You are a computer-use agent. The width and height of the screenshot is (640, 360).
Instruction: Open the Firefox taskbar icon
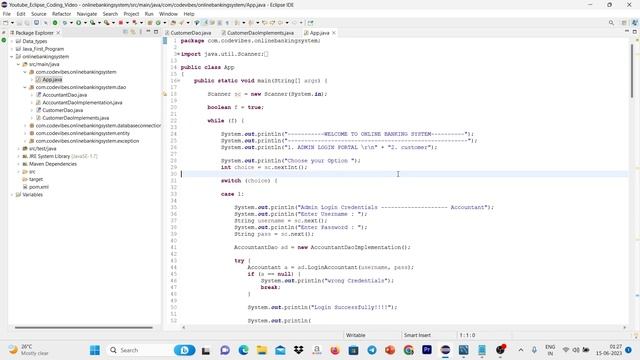click(335, 350)
